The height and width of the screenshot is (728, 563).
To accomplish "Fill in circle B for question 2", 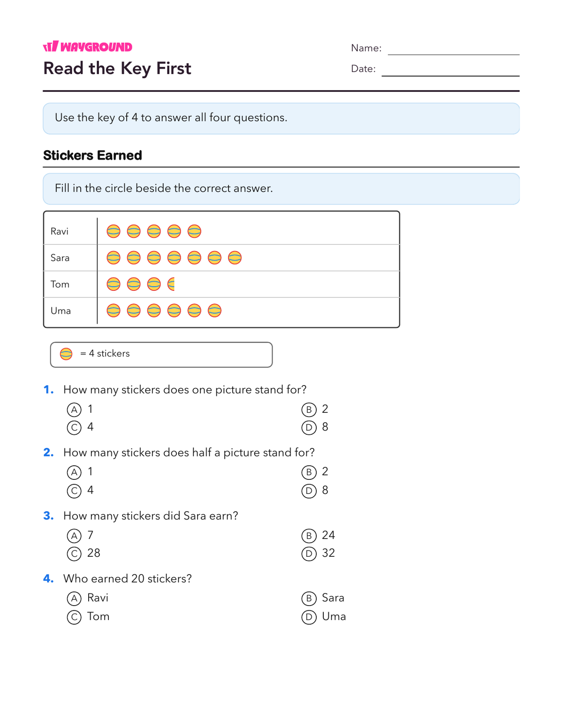I will [309, 472].
